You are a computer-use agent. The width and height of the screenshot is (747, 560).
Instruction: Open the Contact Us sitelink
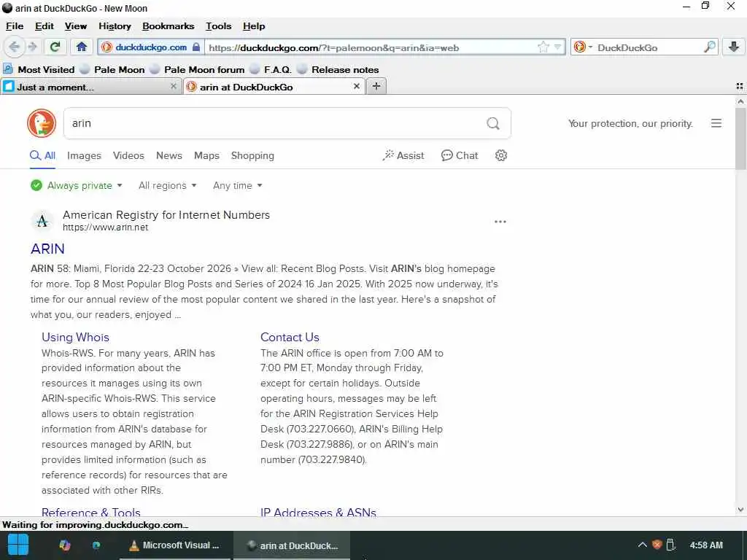pos(290,337)
